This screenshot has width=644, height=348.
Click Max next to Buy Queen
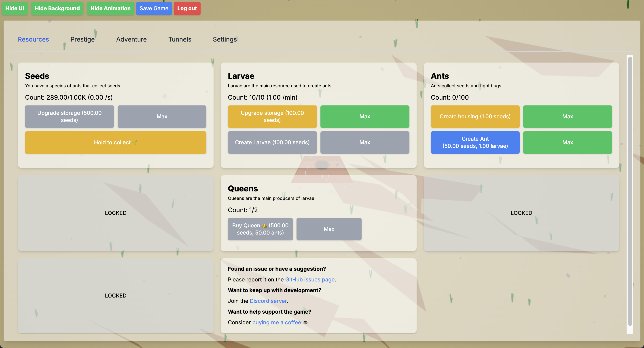[329, 229]
